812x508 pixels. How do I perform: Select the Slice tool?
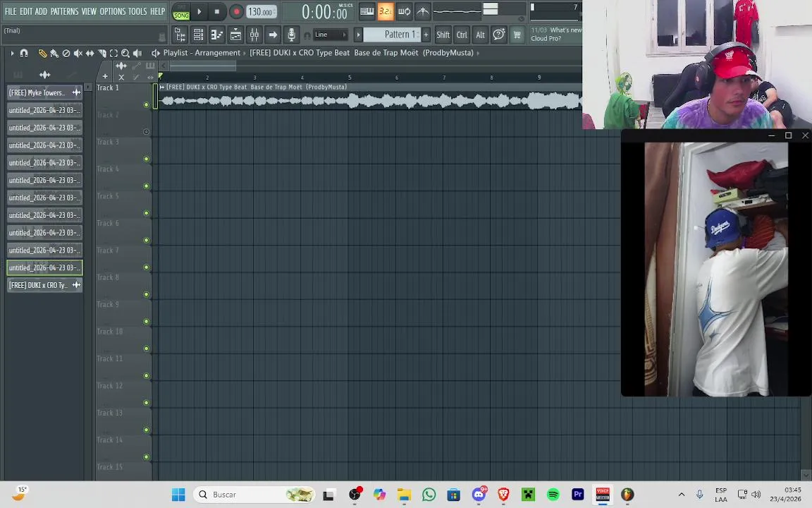102,53
